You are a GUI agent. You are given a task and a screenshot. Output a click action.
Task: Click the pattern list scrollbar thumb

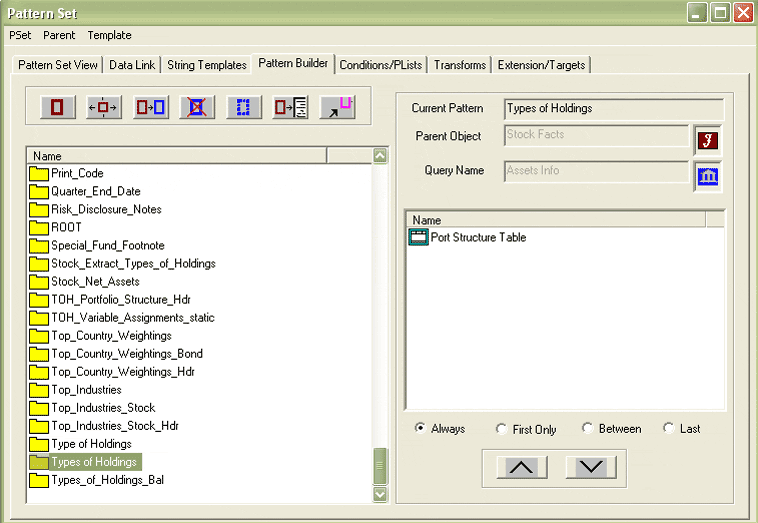coord(380,466)
